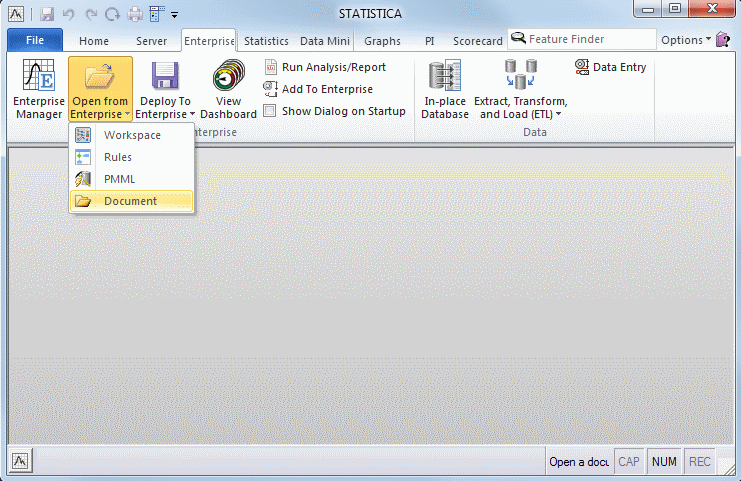The height and width of the screenshot is (481, 741).
Task: Click the Workspace icon in the dropdown menu
Action: coord(83,135)
